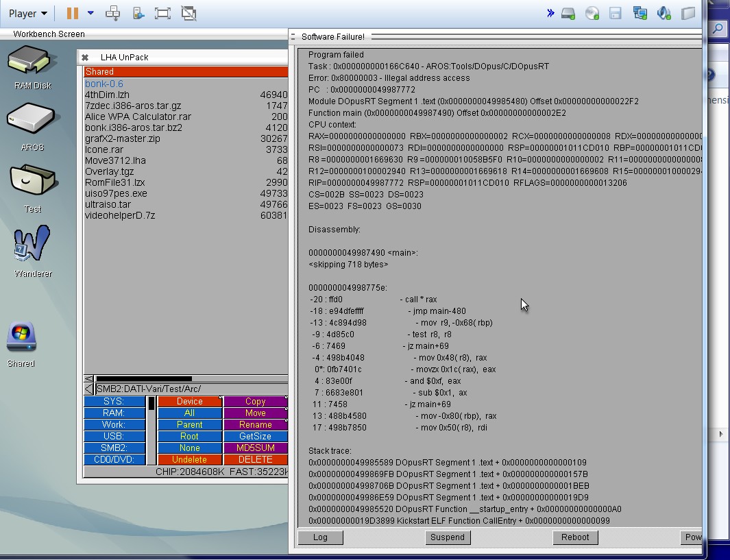The image size is (730, 560).
Task: Enter full screen mode in VMware toolbar
Action: (162, 13)
